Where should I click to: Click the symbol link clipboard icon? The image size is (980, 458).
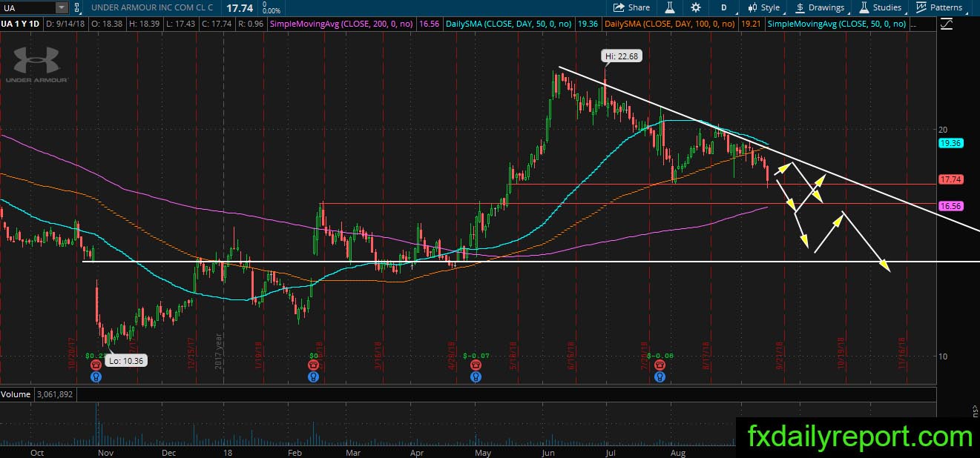click(76, 7)
